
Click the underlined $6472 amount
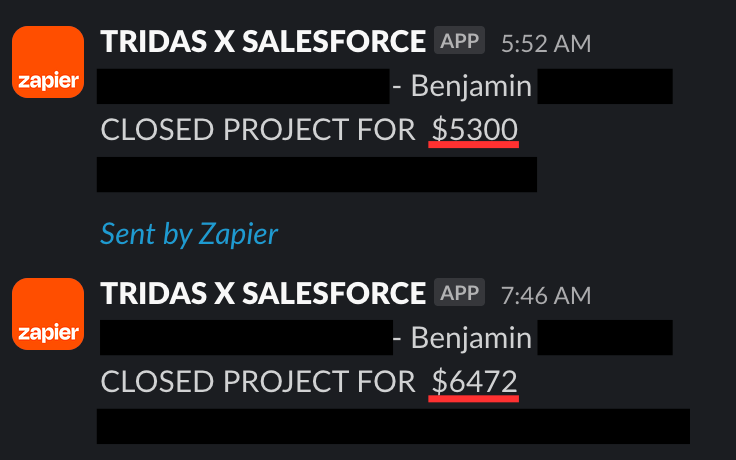point(474,382)
